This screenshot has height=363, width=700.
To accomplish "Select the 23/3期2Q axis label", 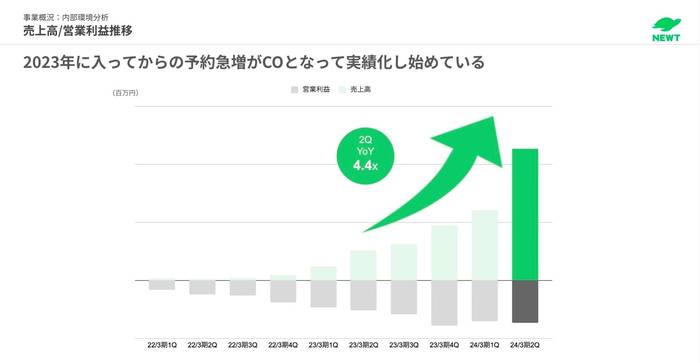I will click(x=363, y=345).
